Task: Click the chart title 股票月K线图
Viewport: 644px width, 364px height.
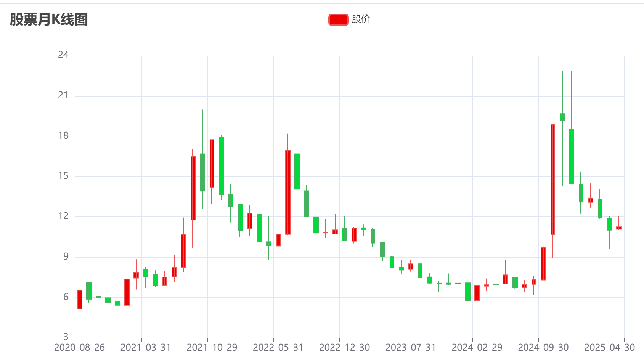Action: [x=49, y=19]
